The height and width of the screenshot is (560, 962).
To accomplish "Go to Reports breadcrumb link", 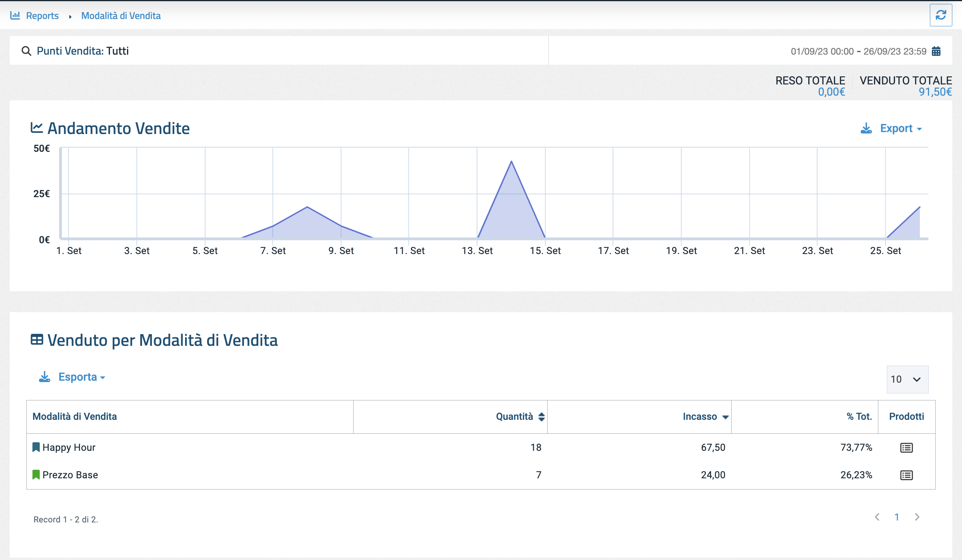I will click(42, 16).
